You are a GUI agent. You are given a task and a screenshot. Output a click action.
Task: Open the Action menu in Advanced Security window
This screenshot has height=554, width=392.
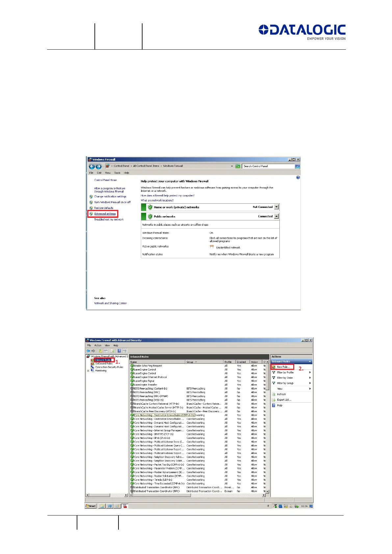[98, 345]
